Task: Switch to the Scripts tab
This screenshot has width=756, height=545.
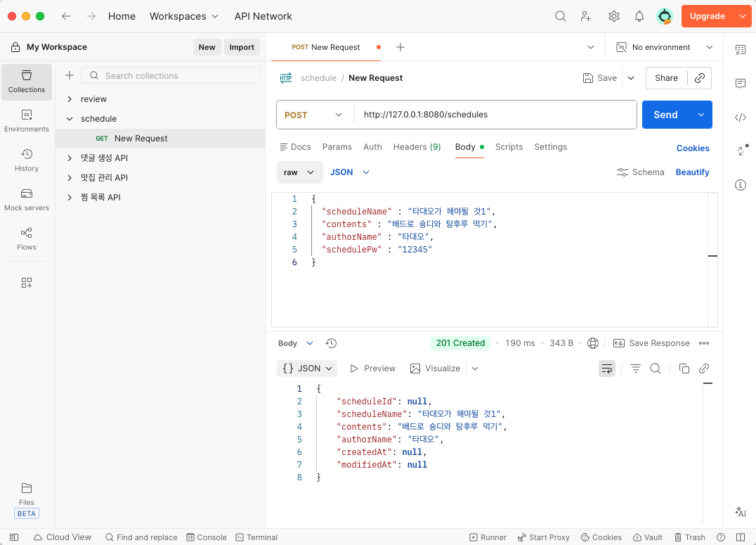Action: [509, 147]
